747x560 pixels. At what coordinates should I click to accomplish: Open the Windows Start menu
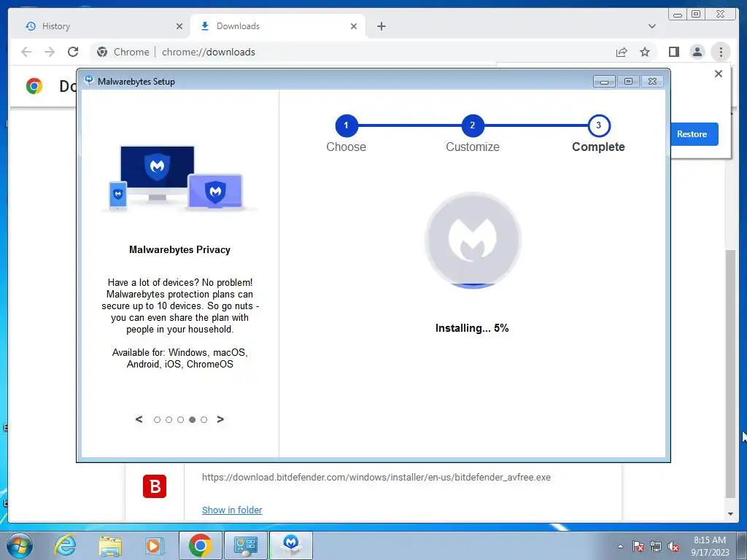20,545
